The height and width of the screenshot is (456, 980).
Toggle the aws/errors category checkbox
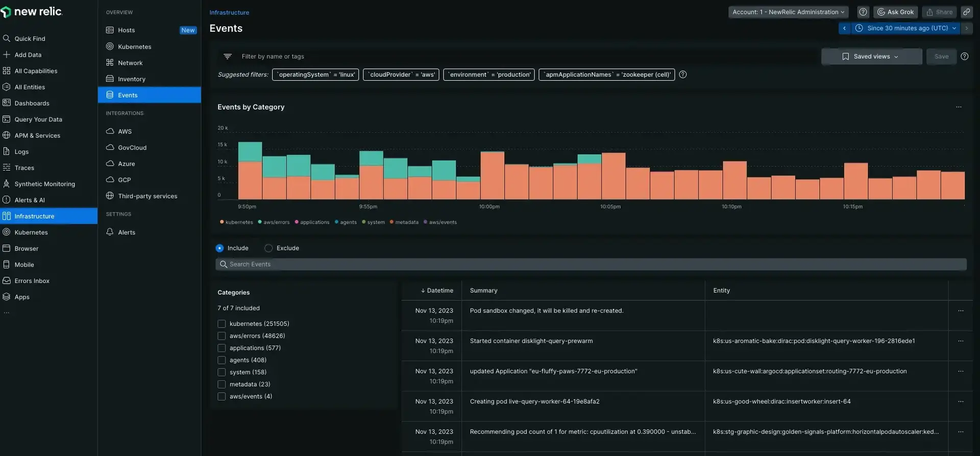point(222,336)
